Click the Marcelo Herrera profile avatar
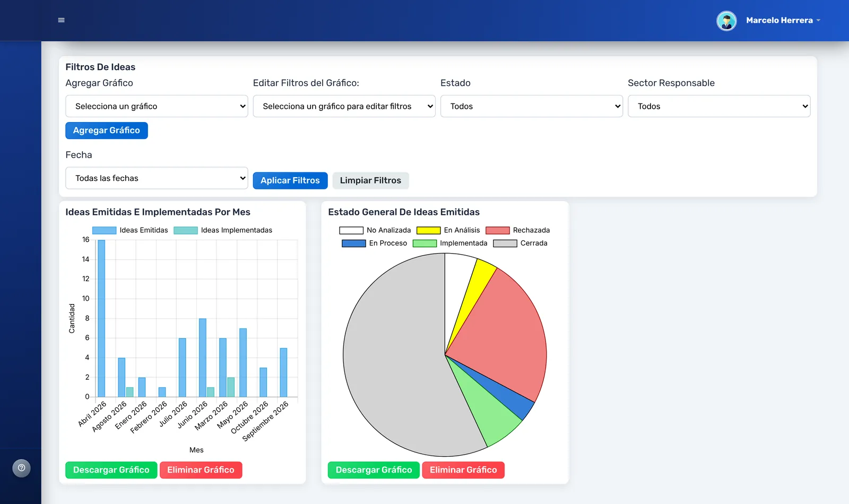849x504 pixels. pyautogui.click(x=726, y=21)
